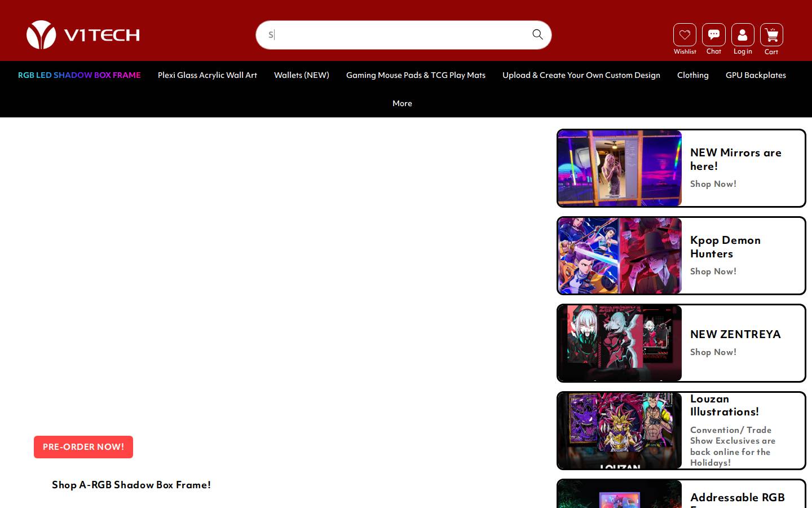Open NEW Mirrors are here! thumbnail image
The image size is (812, 508).
point(620,168)
